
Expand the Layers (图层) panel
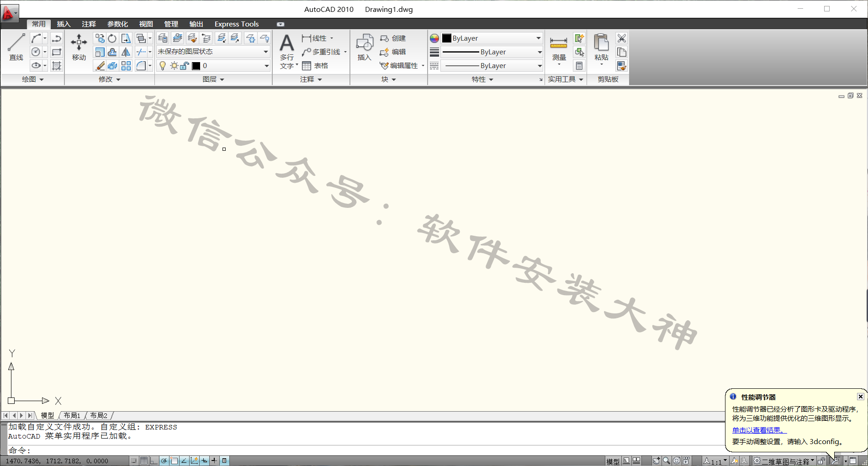coord(213,79)
